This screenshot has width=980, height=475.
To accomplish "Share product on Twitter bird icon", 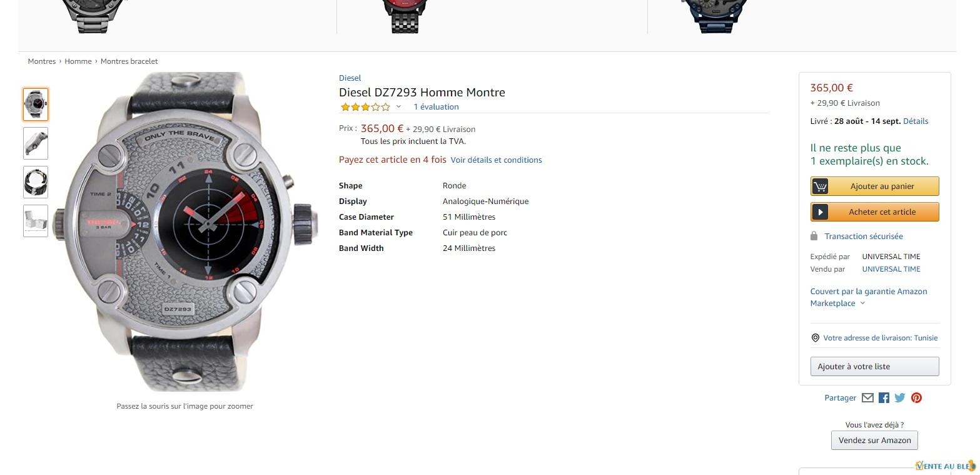I will 900,397.
